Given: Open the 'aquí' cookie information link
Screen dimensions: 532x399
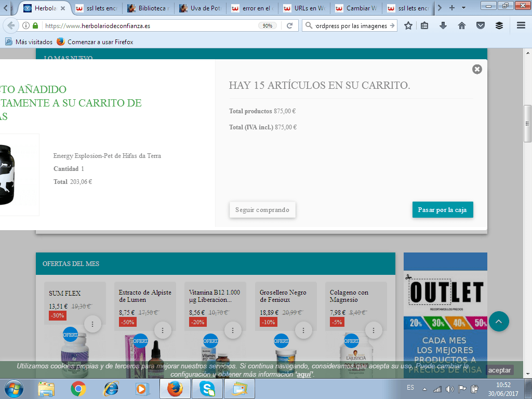Looking at the screenshot, I should tap(303, 374).
